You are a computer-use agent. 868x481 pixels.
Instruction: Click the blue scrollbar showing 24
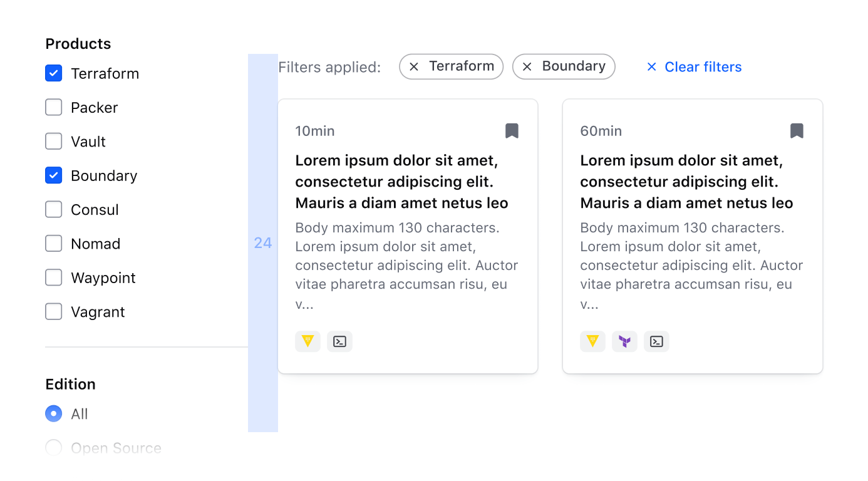click(262, 243)
